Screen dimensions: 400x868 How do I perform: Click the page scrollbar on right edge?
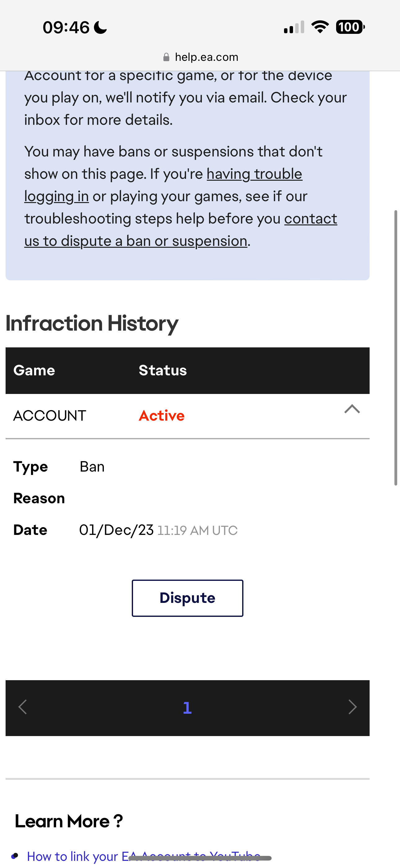(x=396, y=347)
